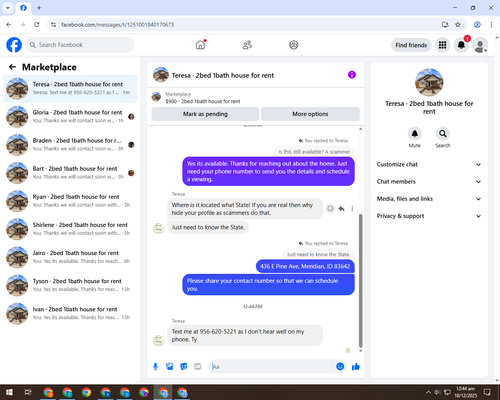Click the 436 E Pine Ave message
Screen dimensions: 500x400
[x=305, y=266]
